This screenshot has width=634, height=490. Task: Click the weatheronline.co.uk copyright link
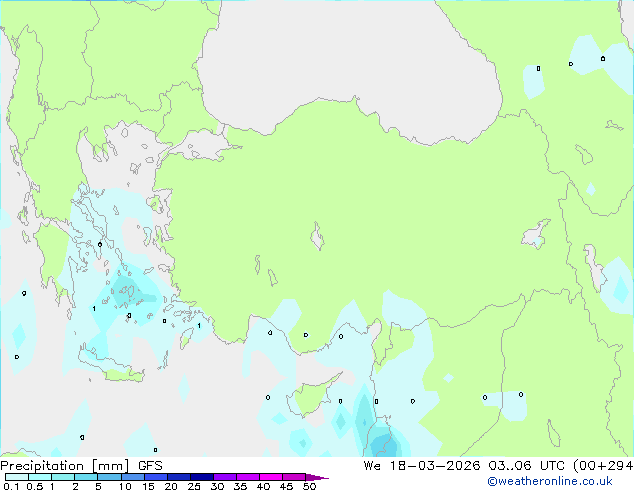(x=550, y=481)
